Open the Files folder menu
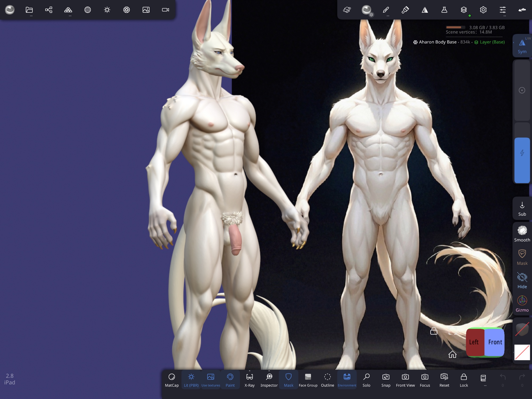Viewport: 532px width, 399px height. 29,10
